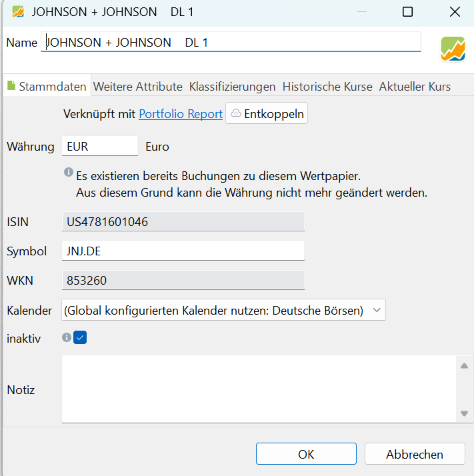Click the info icon next to the currency notice

pyautogui.click(x=69, y=172)
